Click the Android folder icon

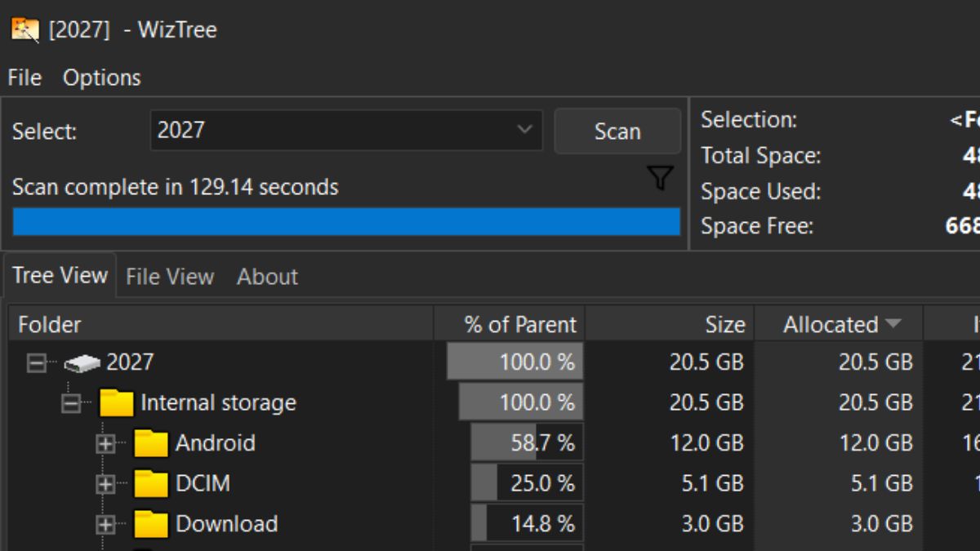151,443
